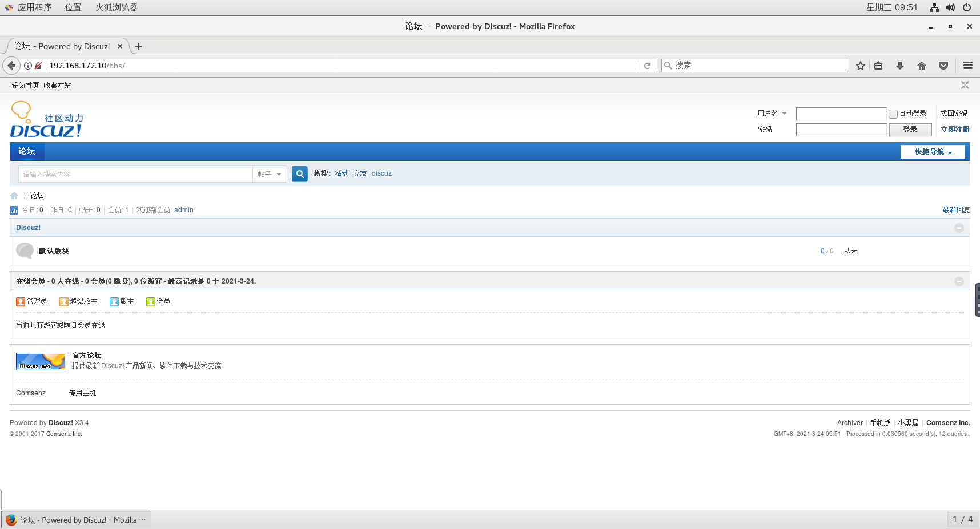Open the Archiver footer link
The height and width of the screenshot is (529, 980).
[x=850, y=423]
